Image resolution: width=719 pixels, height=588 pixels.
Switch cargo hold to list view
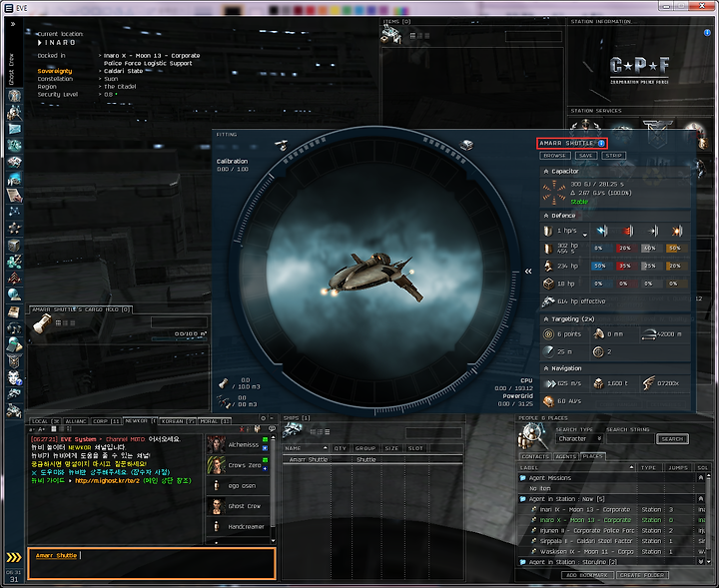point(73,322)
